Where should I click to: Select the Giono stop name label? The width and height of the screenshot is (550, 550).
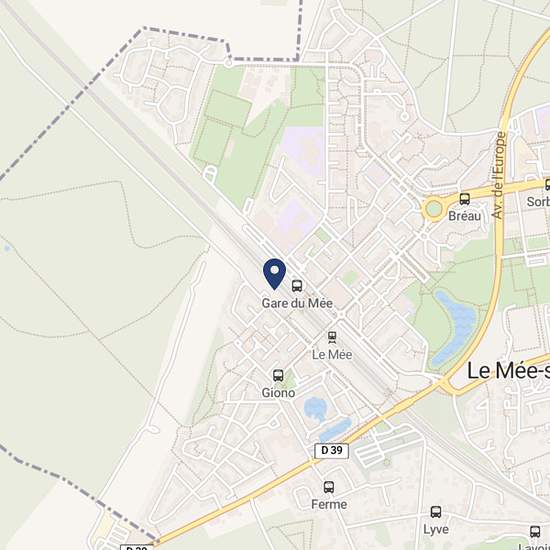[278, 393]
